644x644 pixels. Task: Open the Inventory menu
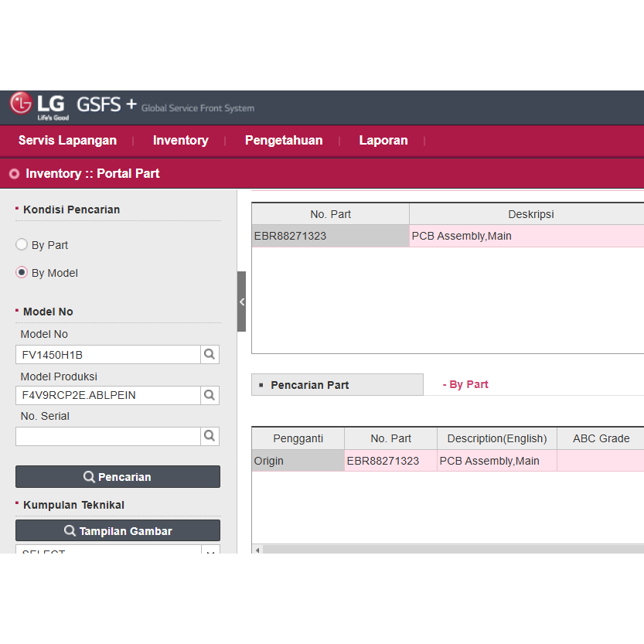click(x=180, y=141)
